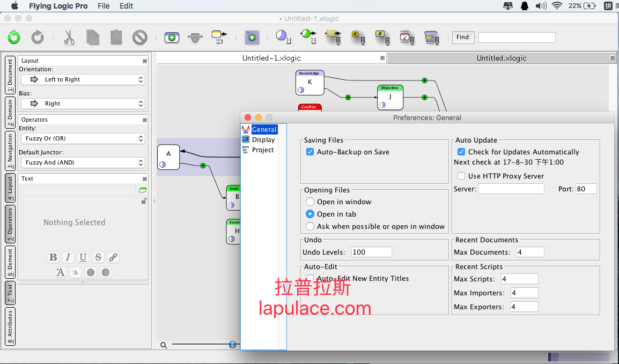Select the Open in window radio button
This screenshot has height=364, width=619.
pyautogui.click(x=310, y=202)
